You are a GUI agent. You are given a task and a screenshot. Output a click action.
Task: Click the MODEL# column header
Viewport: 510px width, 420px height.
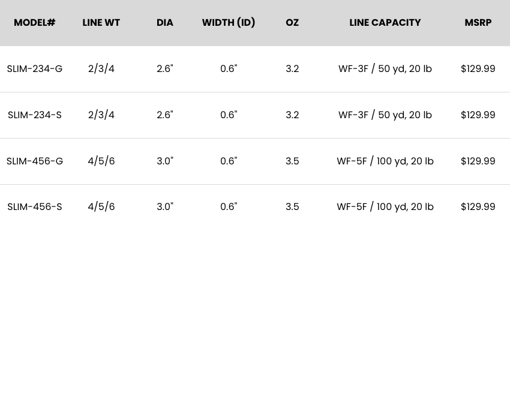[x=35, y=23]
